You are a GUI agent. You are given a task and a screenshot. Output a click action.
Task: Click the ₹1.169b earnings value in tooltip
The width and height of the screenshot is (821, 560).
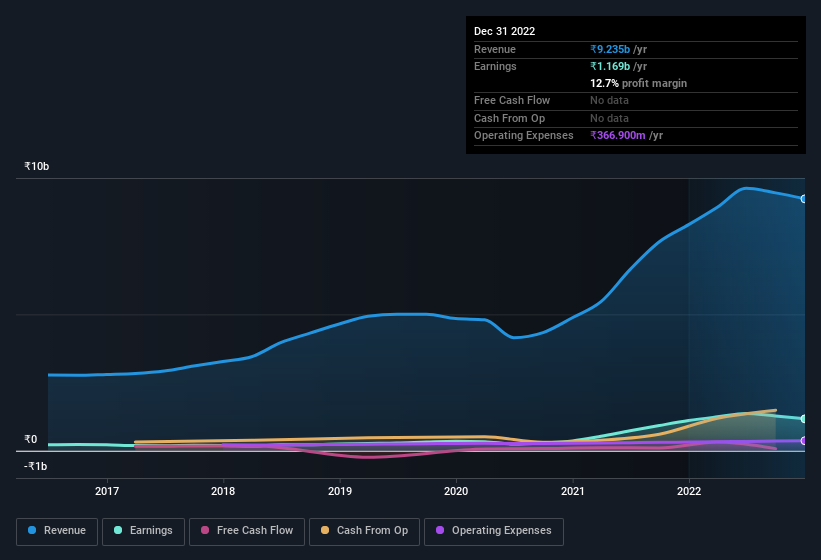610,66
